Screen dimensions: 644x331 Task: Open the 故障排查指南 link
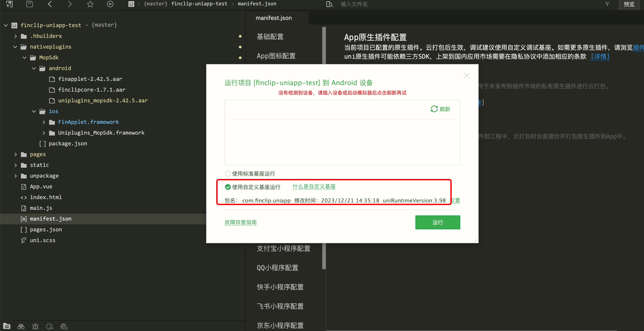click(x=240, y=222)
